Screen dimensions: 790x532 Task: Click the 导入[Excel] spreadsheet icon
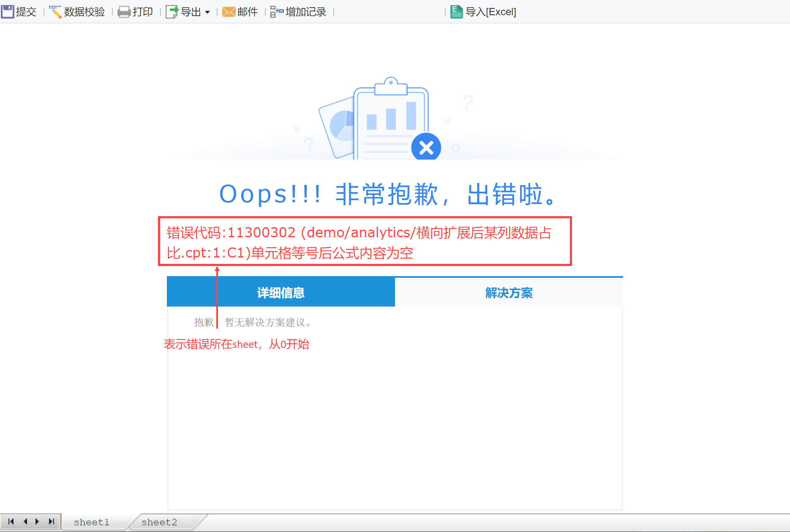[457, 12]
